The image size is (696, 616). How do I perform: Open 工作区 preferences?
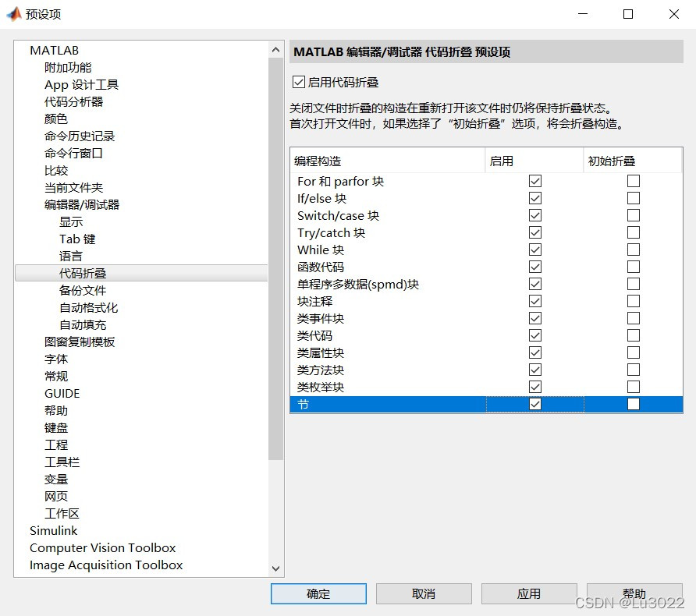point(62,514)
